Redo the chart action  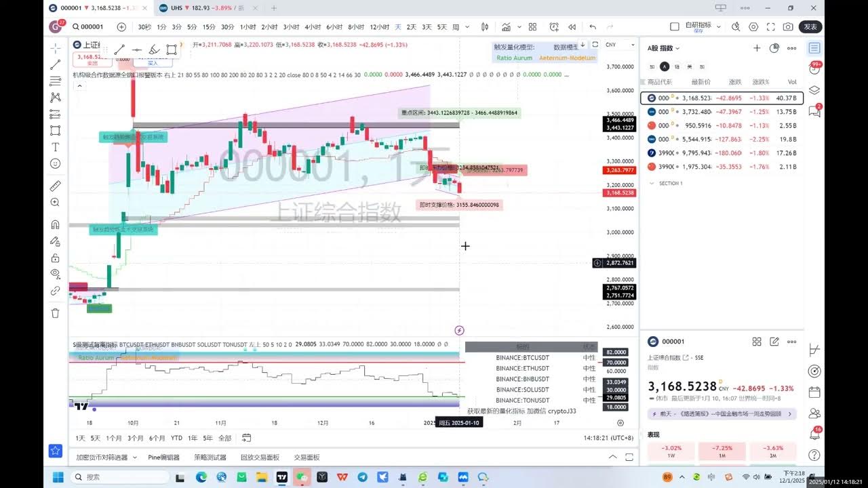click(x=611, y=27)
